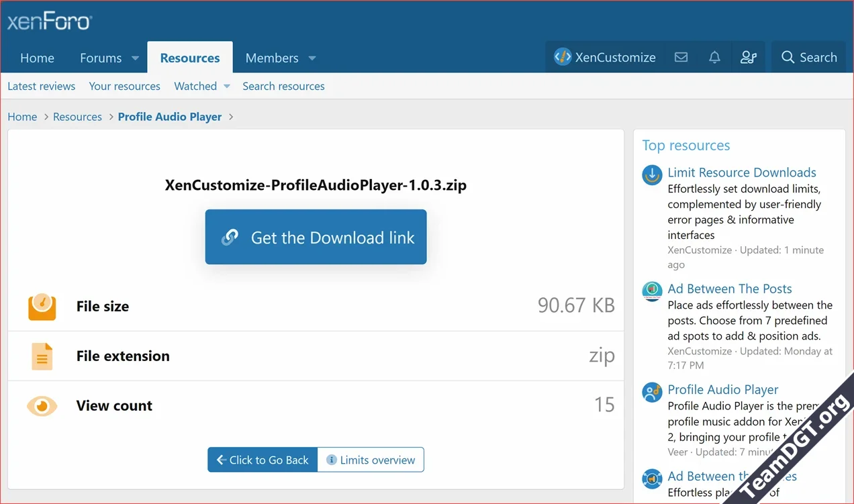Viewport: 854px width, 504px height.
Task: Open the Limits overview
Action: click(x=371, y=460)
